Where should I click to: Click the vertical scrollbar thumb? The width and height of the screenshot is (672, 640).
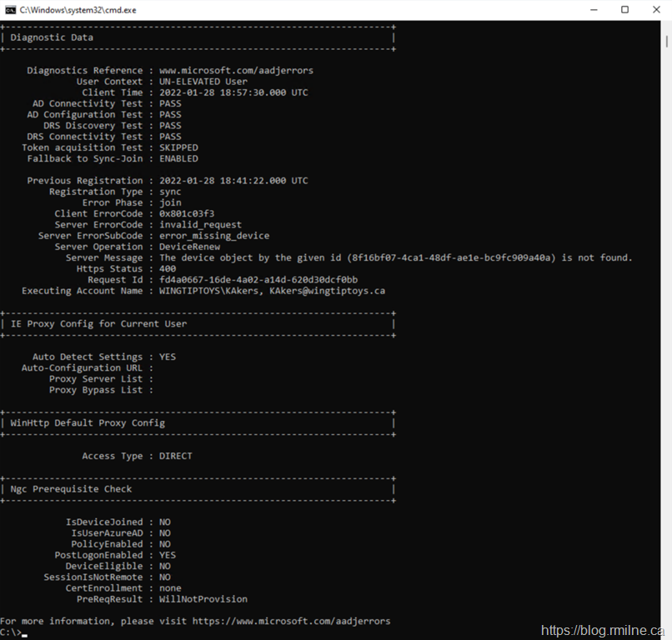(666, 42)
